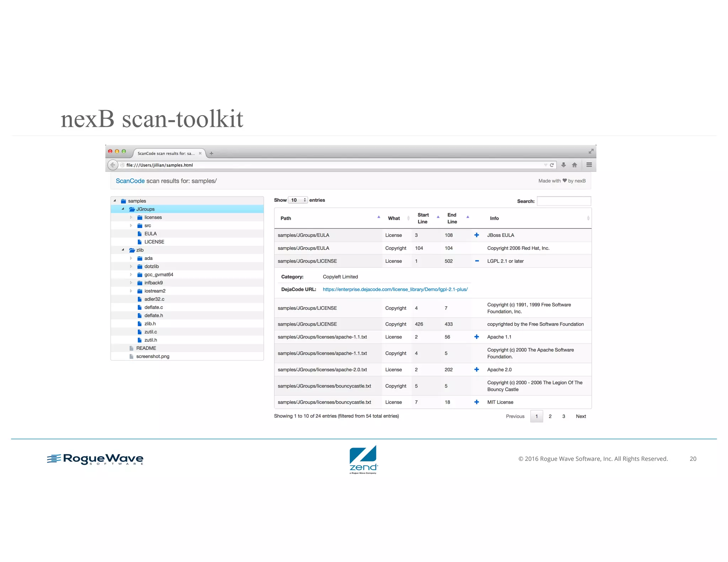Select screenshot.png in the tree
The width and height of the screenshot is (728, 562).
coord(152,356)
